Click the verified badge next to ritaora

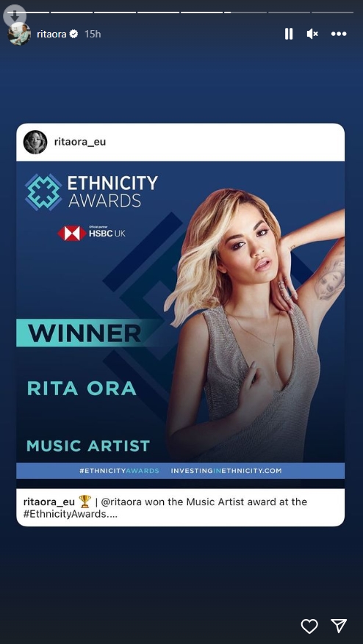point(73,34)
